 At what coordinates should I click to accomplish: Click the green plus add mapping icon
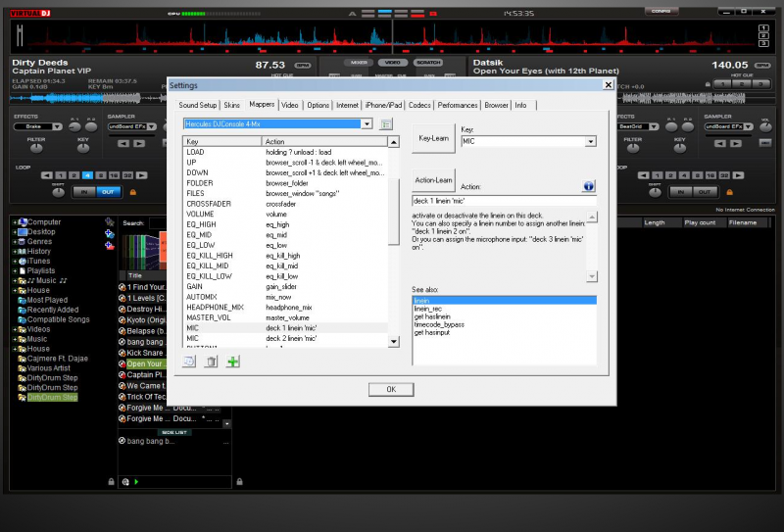232,362
